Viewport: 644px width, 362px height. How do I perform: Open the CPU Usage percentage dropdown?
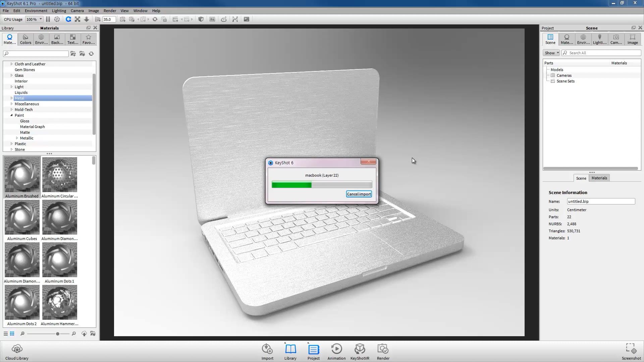pyautogui.click(x=34, y=19)
